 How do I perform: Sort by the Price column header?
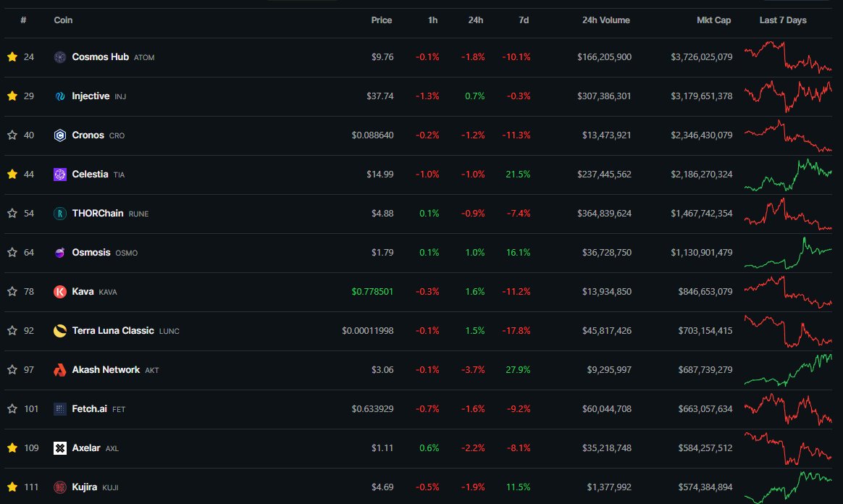pos(381,20)
